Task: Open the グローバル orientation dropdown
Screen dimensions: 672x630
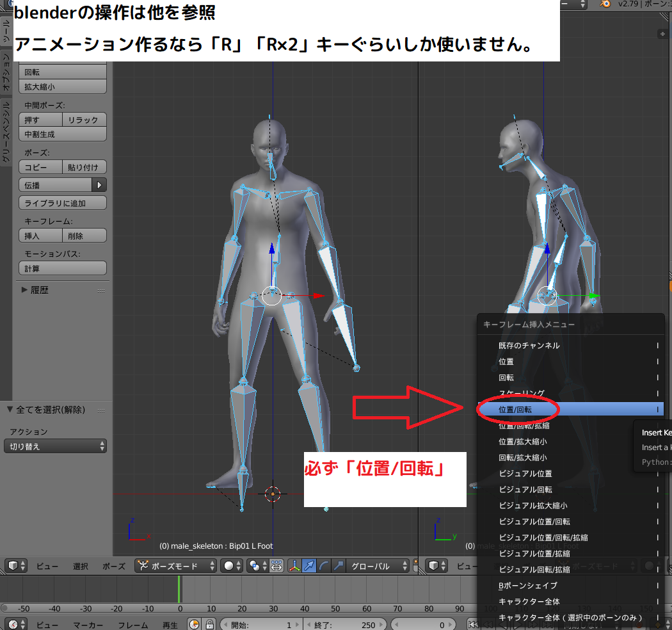Action: tap(378, 566)
